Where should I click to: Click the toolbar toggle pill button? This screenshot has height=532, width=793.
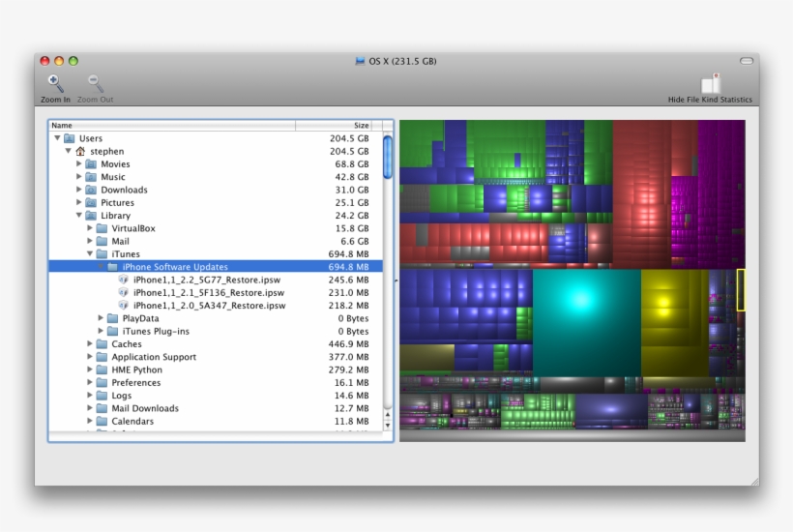click(x=747, y=61)
